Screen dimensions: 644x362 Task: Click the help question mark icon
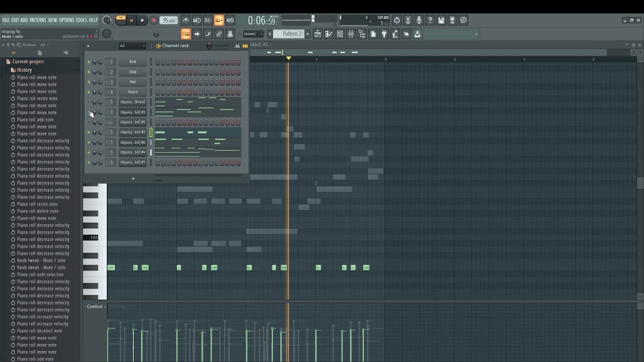click(x=430, y=21)
